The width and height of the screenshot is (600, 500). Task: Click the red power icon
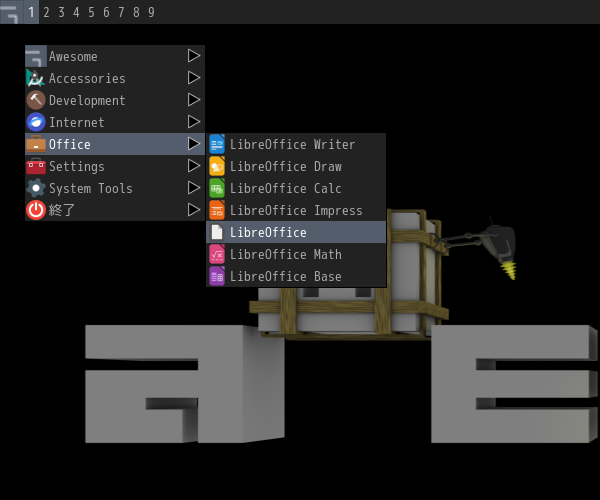tap(36, 210)
